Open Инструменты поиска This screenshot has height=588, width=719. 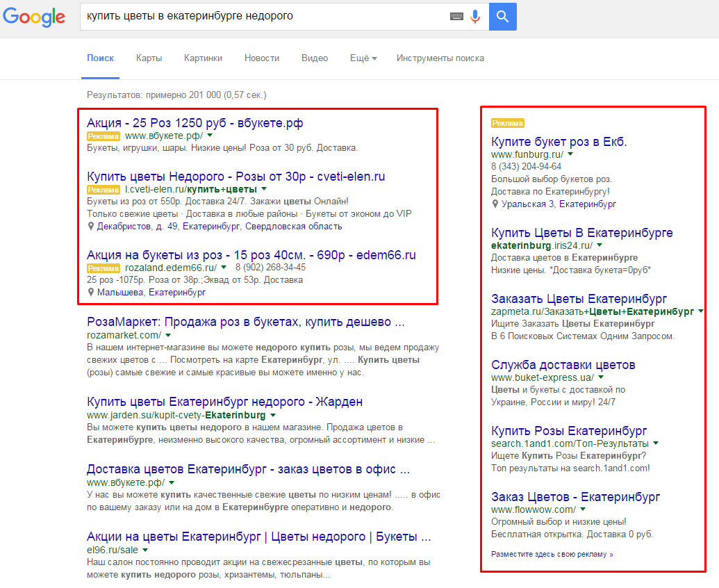click(440, 58)
